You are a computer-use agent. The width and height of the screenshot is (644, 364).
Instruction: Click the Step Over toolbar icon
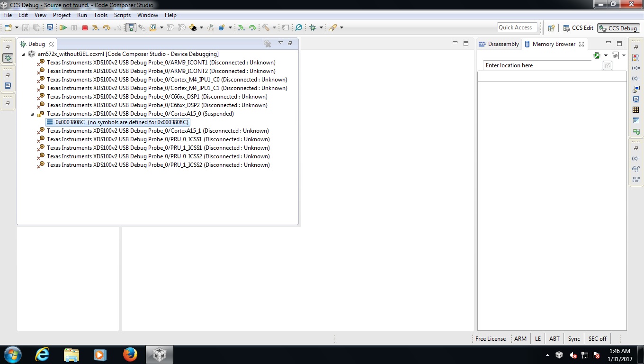pyautogui.click(x=107, y=27)
